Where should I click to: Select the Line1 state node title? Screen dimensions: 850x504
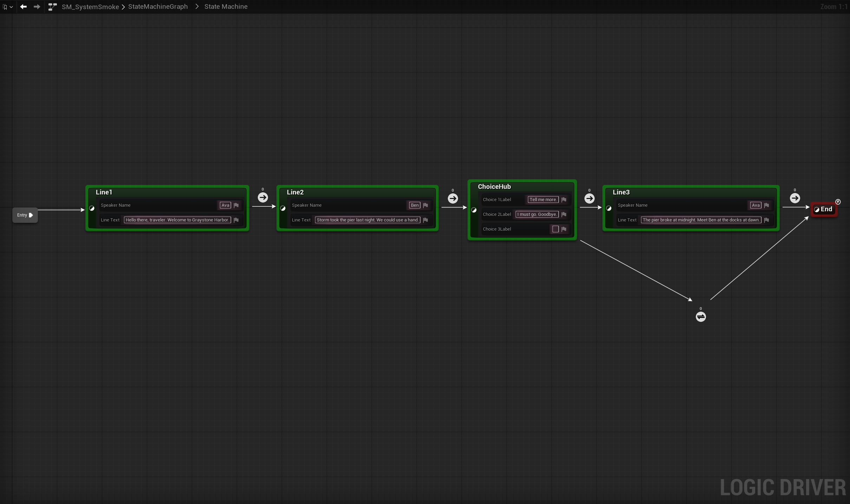point(104,192)
